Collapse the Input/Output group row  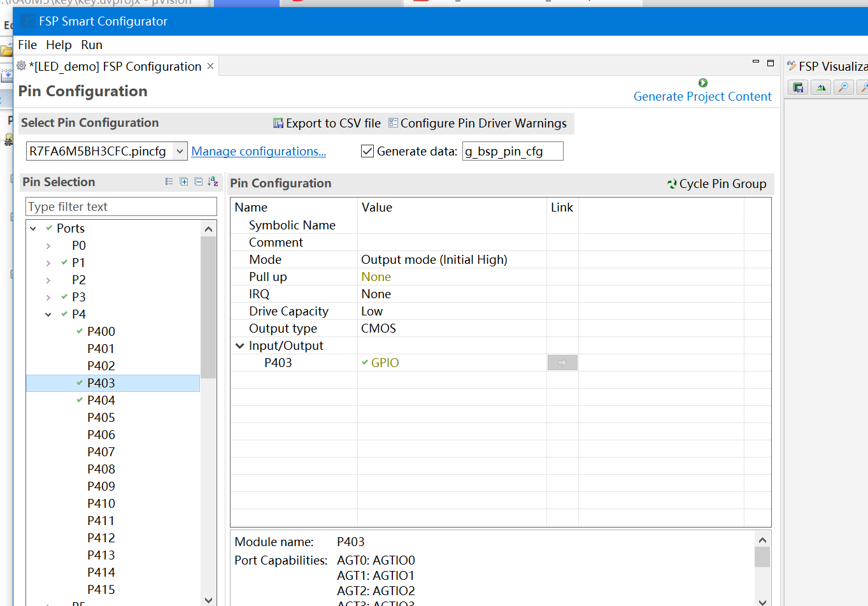click(240, 345)
